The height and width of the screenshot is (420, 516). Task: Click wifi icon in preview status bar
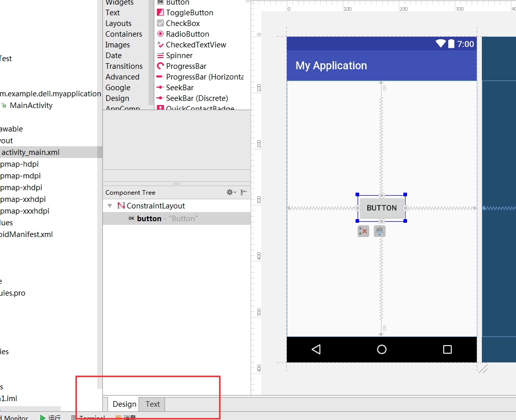coord(441,43)
